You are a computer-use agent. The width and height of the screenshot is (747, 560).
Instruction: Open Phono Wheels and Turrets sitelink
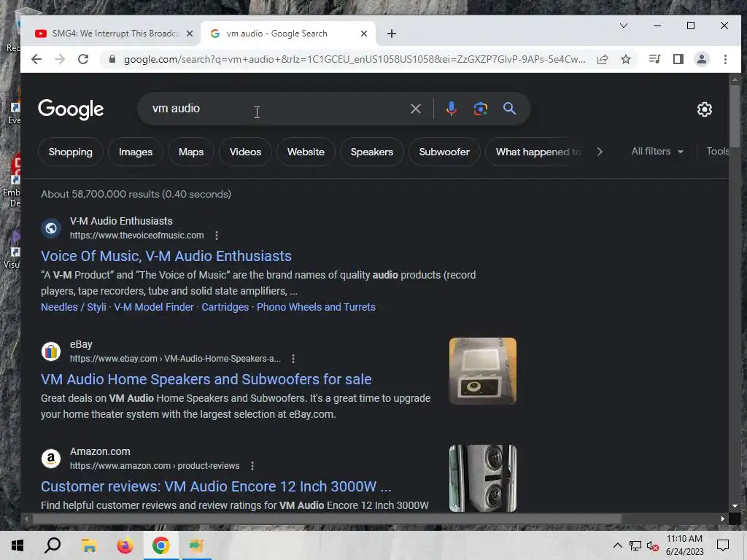(316, 307)
